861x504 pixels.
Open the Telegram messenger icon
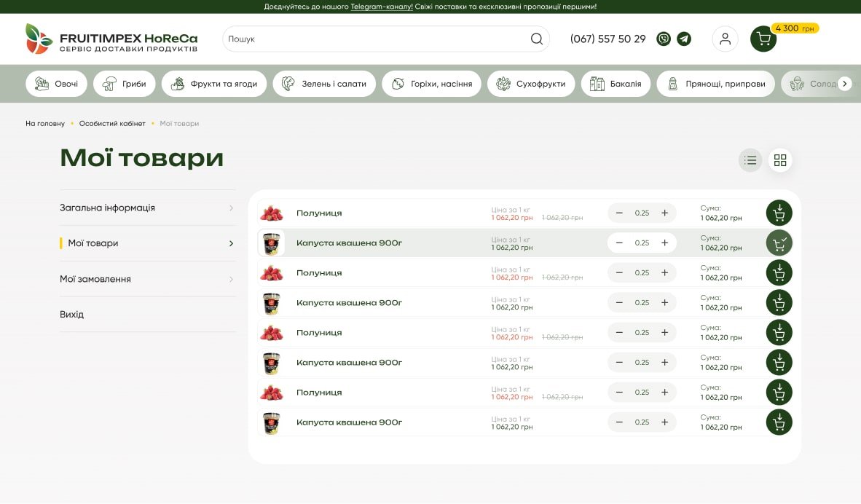[x=684, y=39]
